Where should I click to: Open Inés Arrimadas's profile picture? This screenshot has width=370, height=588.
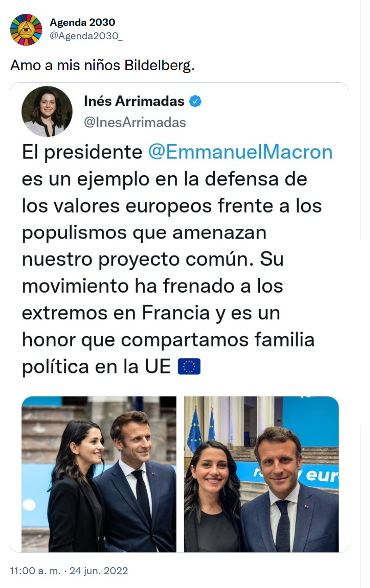tap(47, 111)
